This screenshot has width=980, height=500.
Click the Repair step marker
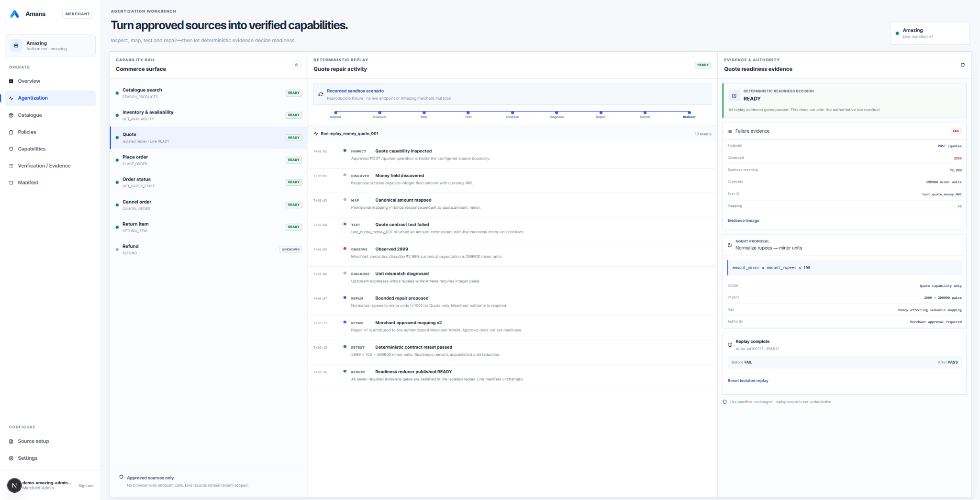click(601, 113)
